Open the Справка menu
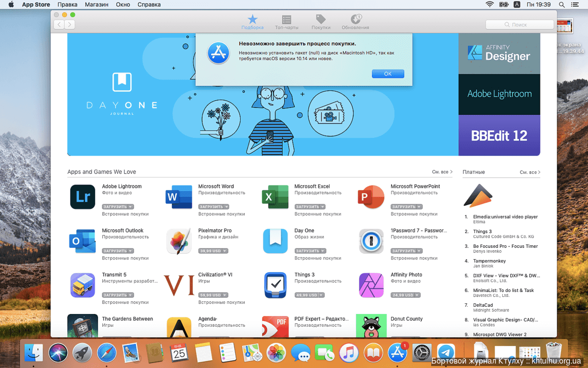The height and width of the screenshot is (368, 588). pos(149,4)
